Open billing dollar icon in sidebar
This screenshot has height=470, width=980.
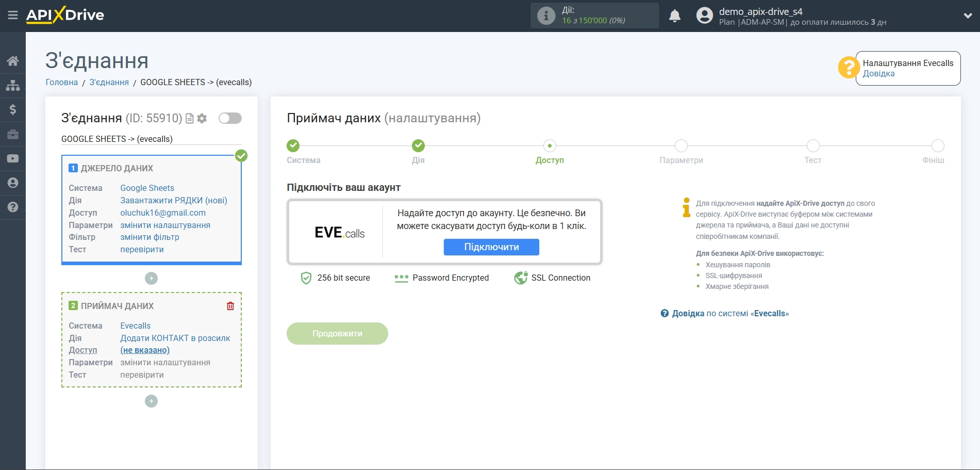point(13,109)
